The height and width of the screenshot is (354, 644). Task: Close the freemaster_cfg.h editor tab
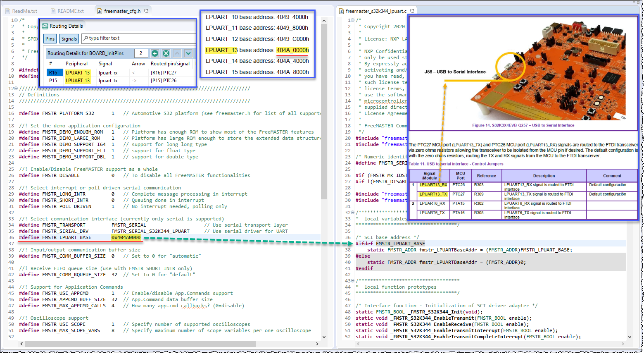[146, 11]
